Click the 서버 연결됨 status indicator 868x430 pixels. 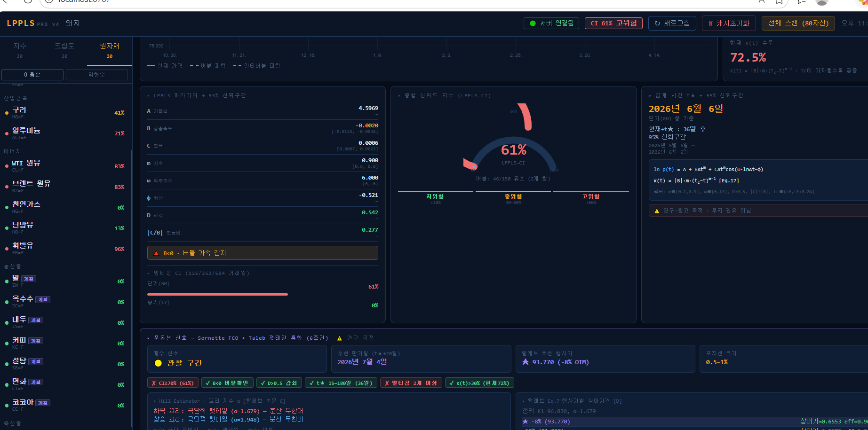pos(552,23)
